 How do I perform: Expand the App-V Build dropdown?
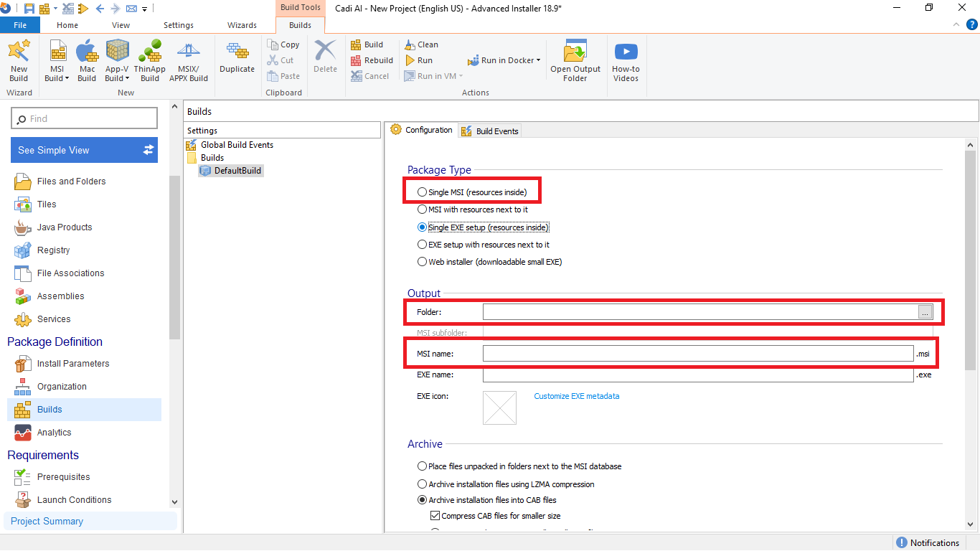(x=117, y=78)
